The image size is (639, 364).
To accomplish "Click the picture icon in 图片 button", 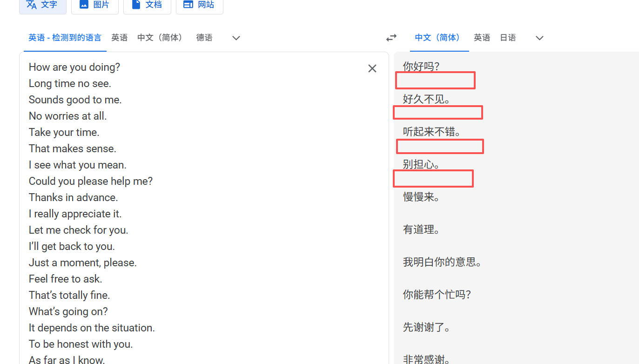I will [84, 4].
